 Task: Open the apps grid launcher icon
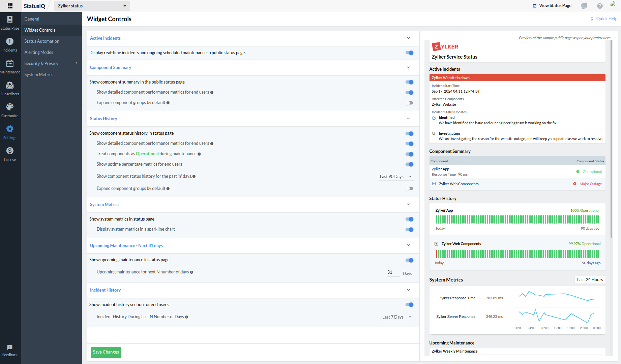coord(10,6)
